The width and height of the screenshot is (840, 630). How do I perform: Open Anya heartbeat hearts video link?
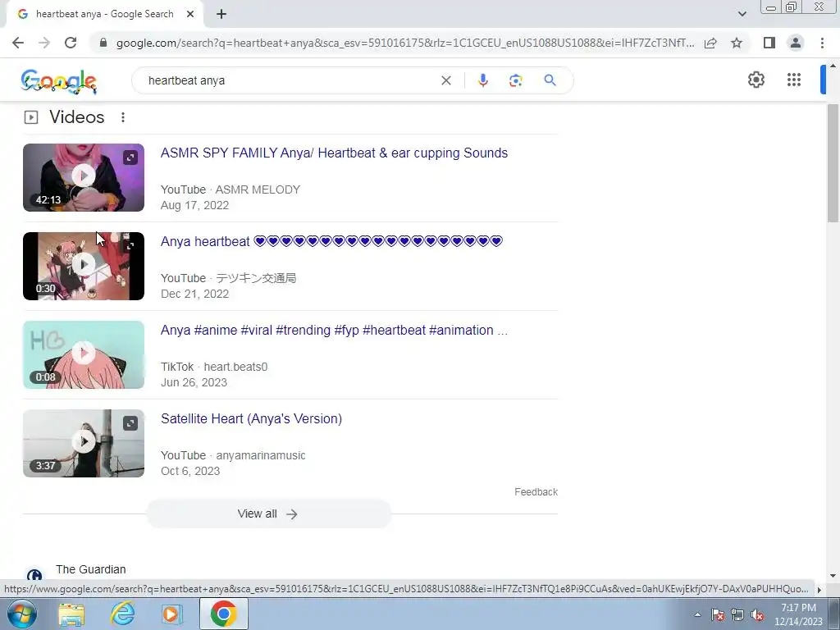[331, 241]
